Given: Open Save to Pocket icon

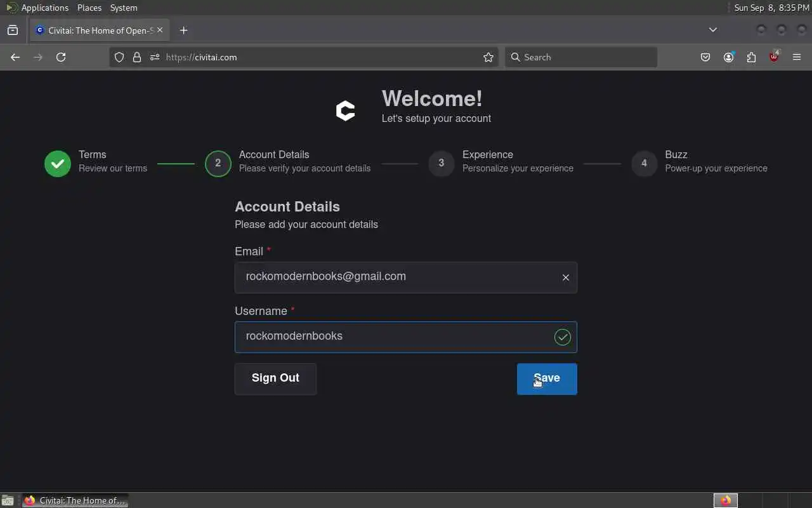Looking at the screenshot, I should (705, 57).
